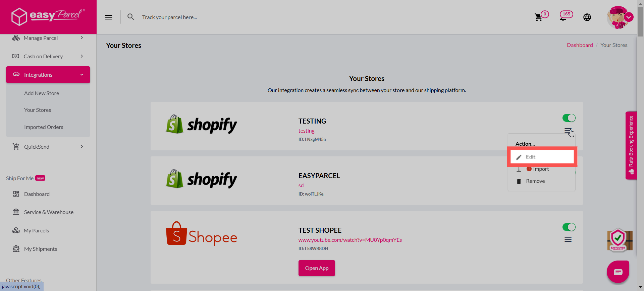
Task: Click the Shopee logo
Action: [x=202, y=234]
